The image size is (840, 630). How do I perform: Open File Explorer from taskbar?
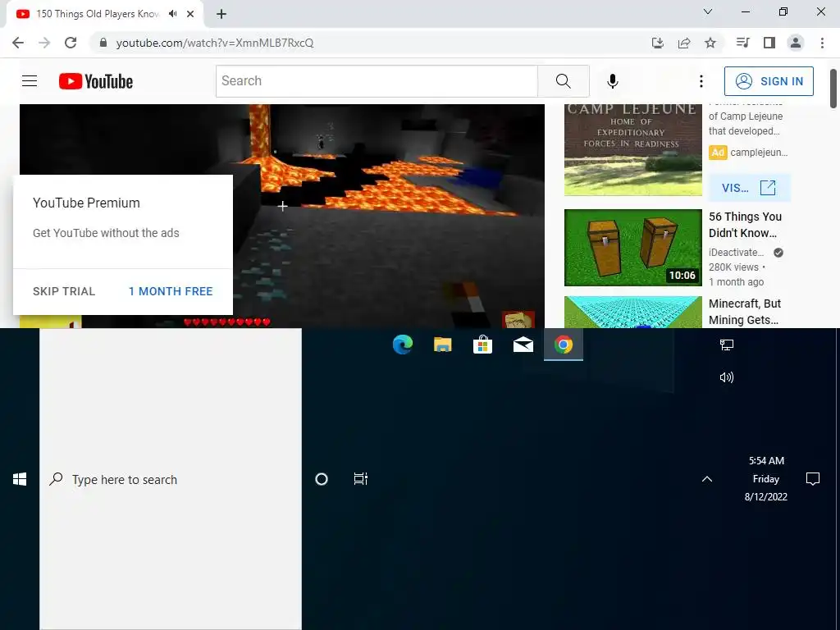coord(442,345)
